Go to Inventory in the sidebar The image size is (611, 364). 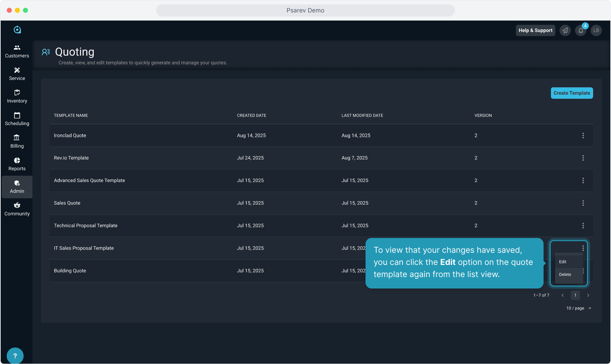[17, 96]
